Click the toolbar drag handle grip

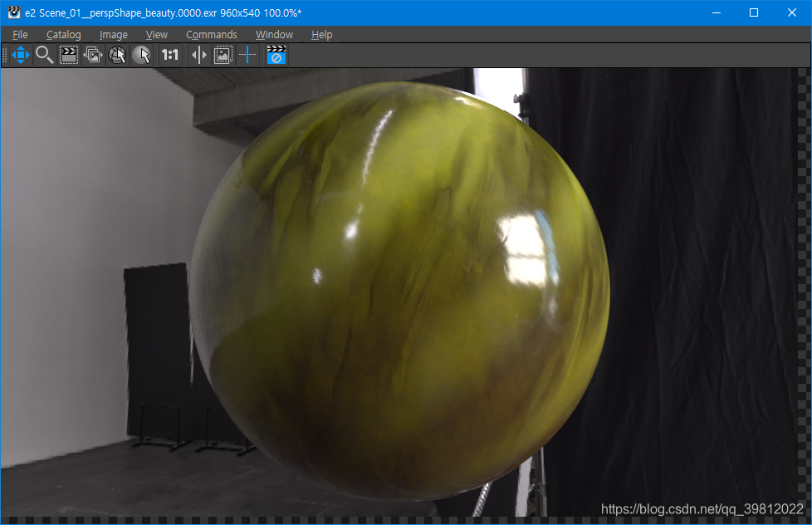5,55
